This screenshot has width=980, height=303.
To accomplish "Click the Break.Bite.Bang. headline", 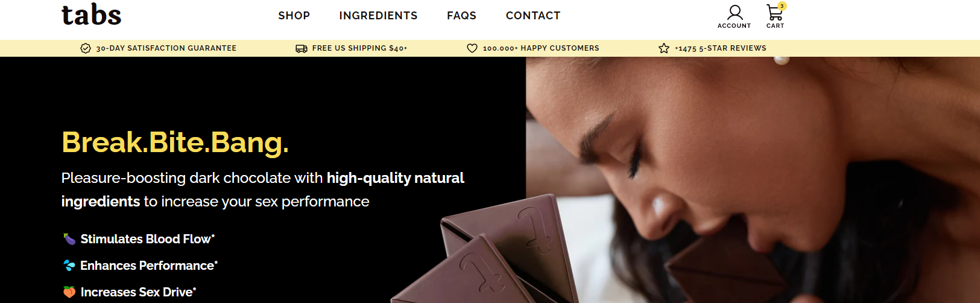I will pyautogui.click(x=175, y=142).
